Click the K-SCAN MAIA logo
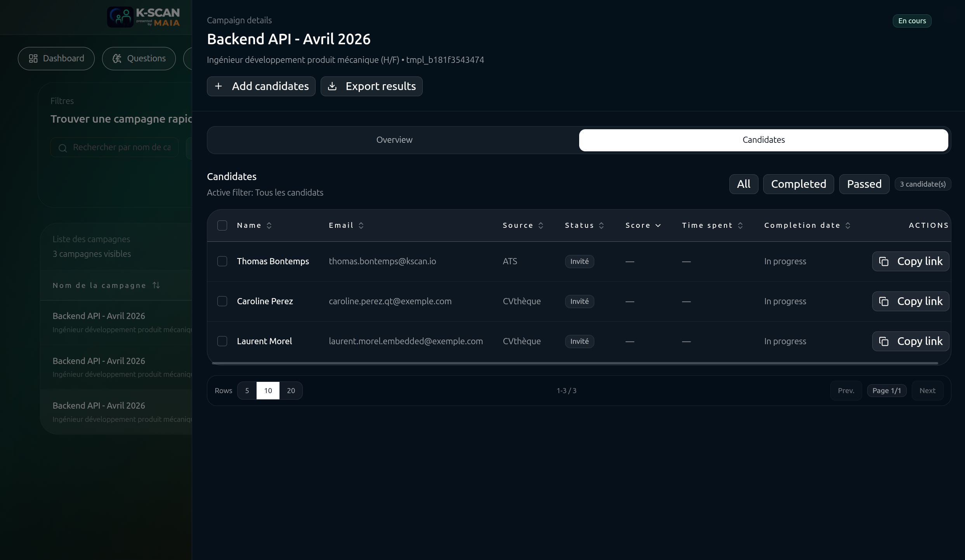Image resolution: width=965 pixels, height=560 pixels. tap(144, 17)
